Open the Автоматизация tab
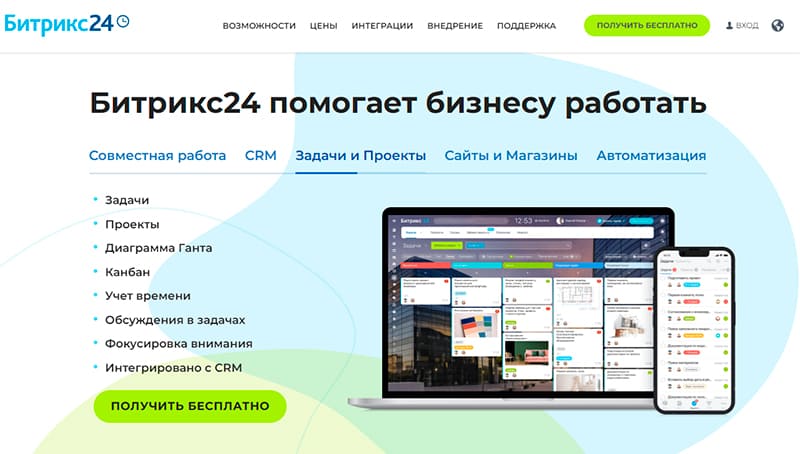This screenshot has height=454, width=800. pyautogui.click(x=651, y=156)
